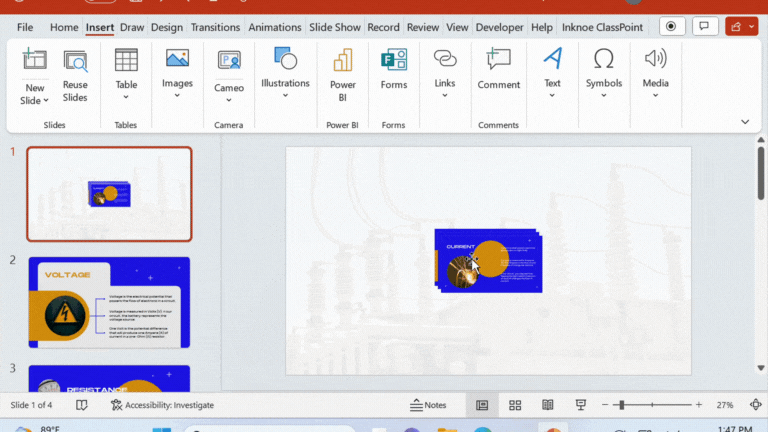The height and width of the screenshot is (432, 768).
Task: Switch to Normal view
Action: 482,405
